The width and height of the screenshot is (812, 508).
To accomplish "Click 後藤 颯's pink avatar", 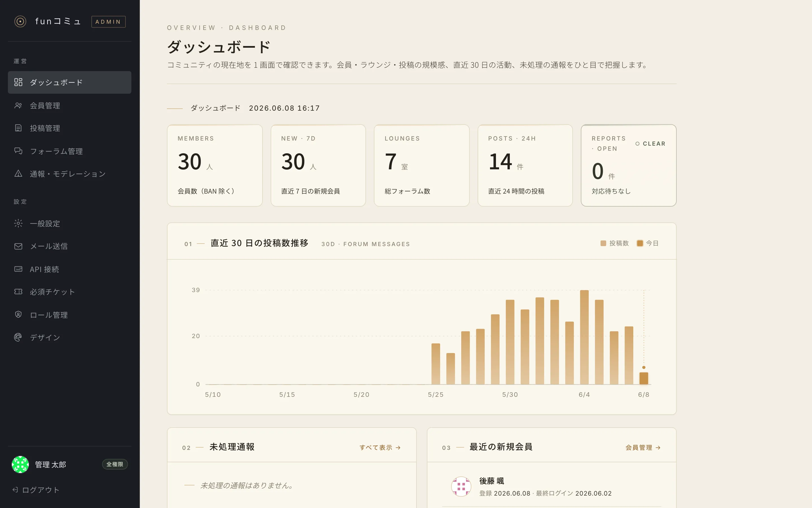I will click(x=461, y=487).
